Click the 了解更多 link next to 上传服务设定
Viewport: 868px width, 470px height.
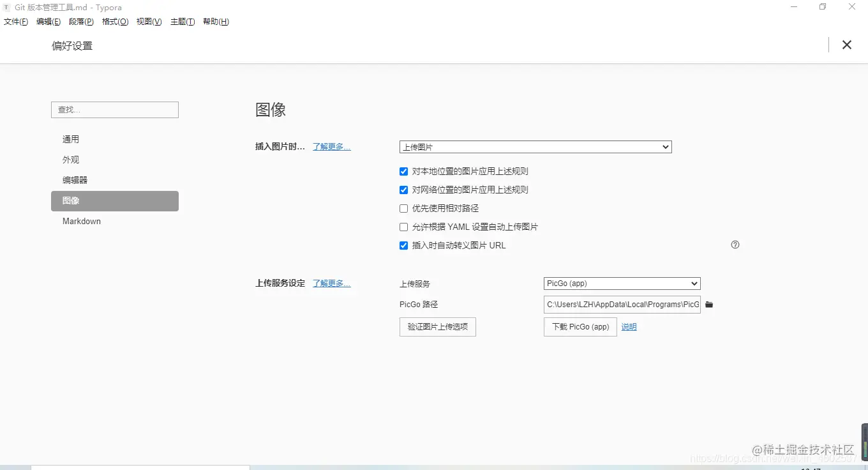pos(331,283)
